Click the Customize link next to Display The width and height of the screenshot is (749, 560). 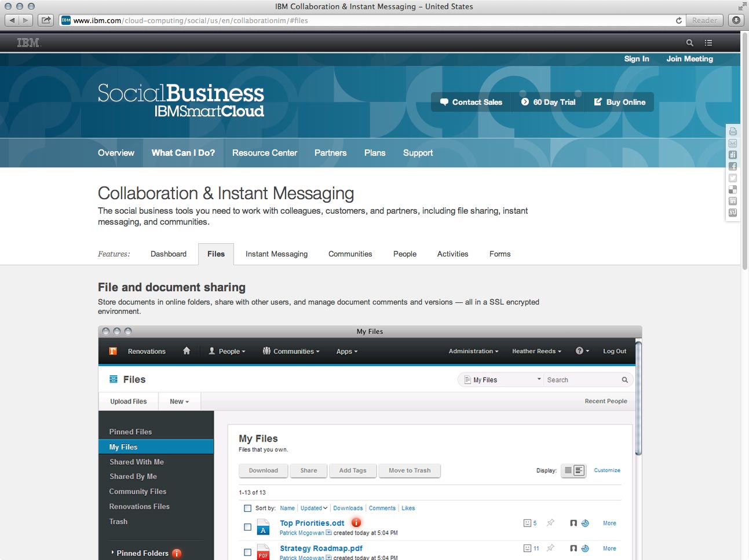(x=606, y=470)
